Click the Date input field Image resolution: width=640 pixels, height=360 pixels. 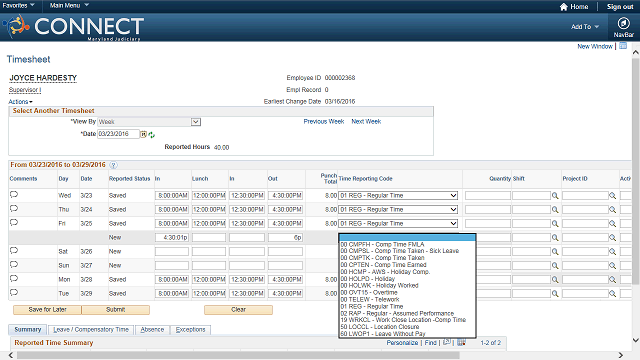(118, 134)
